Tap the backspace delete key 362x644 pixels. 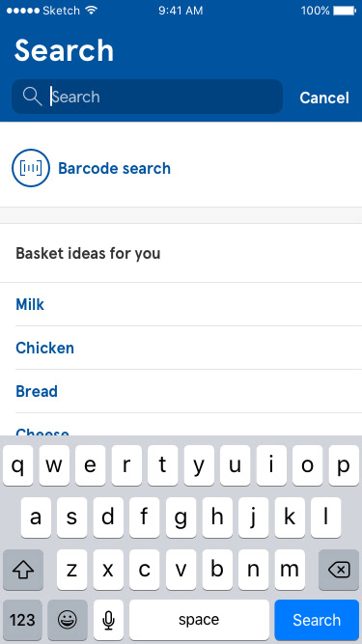coord(339,570)
